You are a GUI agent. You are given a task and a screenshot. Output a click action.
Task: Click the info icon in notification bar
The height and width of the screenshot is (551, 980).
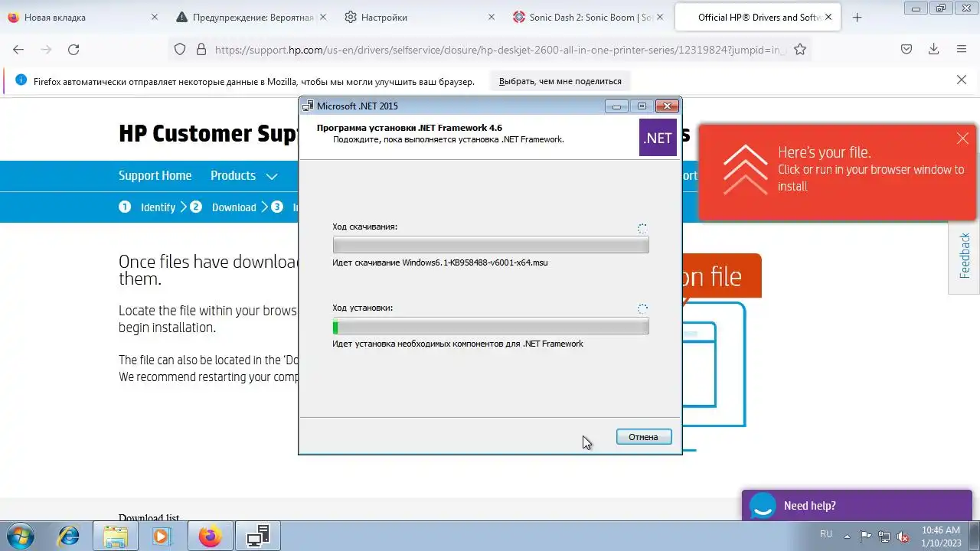21,80
